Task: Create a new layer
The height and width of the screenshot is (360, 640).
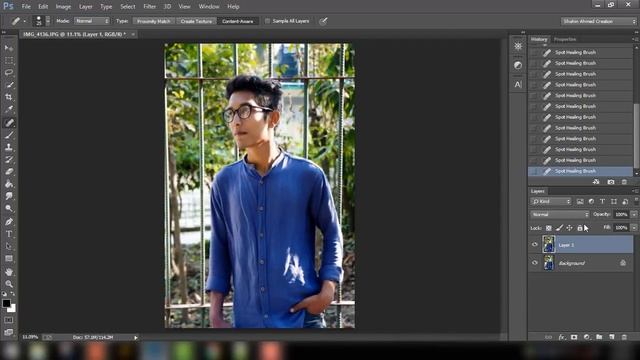Action: tap(611, 337)
